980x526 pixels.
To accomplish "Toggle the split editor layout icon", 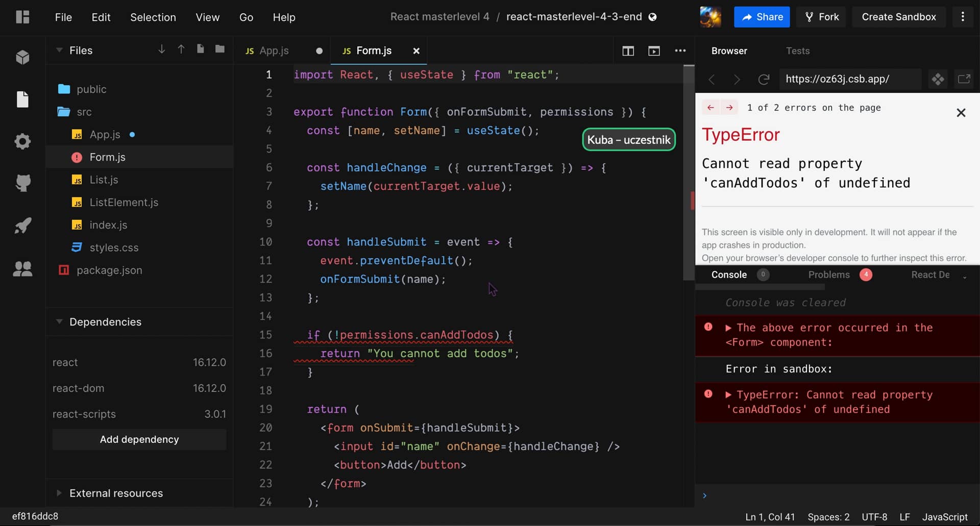I will [x=628, y=51].
